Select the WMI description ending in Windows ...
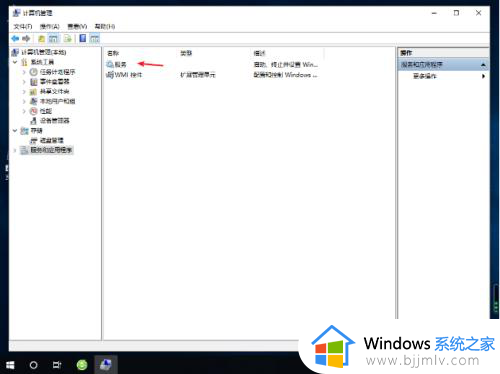500x374 pixels. [x=285, y=75]
